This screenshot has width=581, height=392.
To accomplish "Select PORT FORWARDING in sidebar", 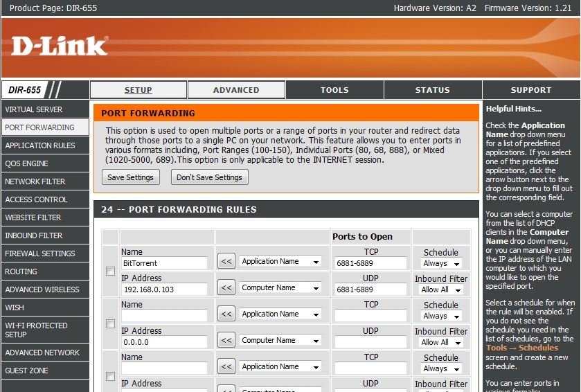I will 45,127.
